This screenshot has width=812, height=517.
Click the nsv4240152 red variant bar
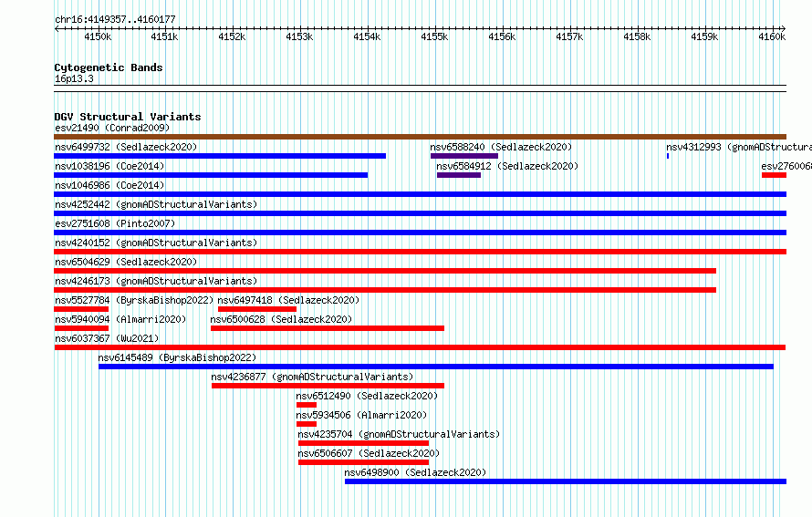420,252
